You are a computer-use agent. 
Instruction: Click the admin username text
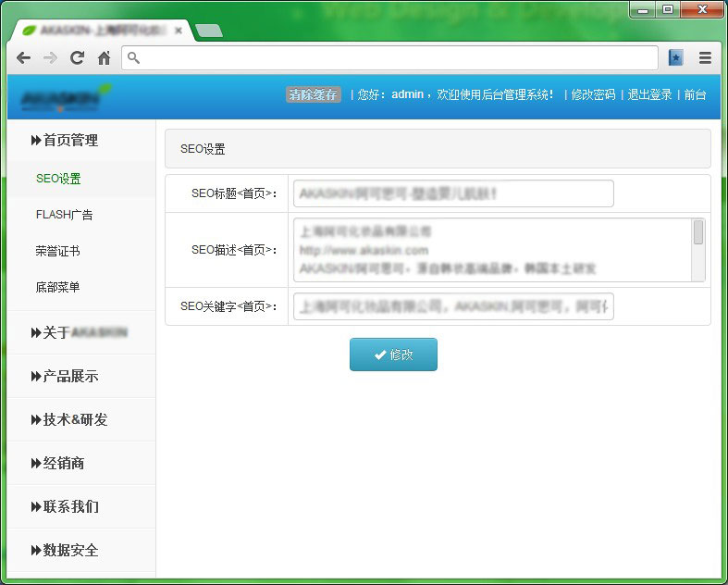tap(407, 94)
